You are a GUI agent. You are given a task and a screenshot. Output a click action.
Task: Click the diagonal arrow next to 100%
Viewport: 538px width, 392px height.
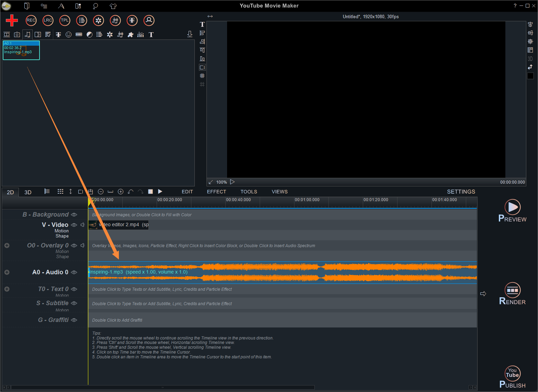[211, 182]
